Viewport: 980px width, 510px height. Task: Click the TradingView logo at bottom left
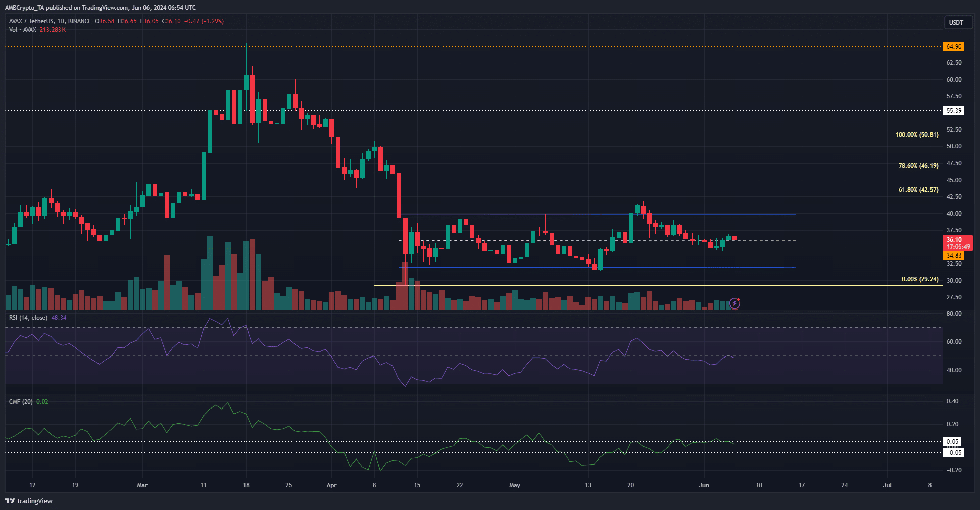click(x=29, y=501)
